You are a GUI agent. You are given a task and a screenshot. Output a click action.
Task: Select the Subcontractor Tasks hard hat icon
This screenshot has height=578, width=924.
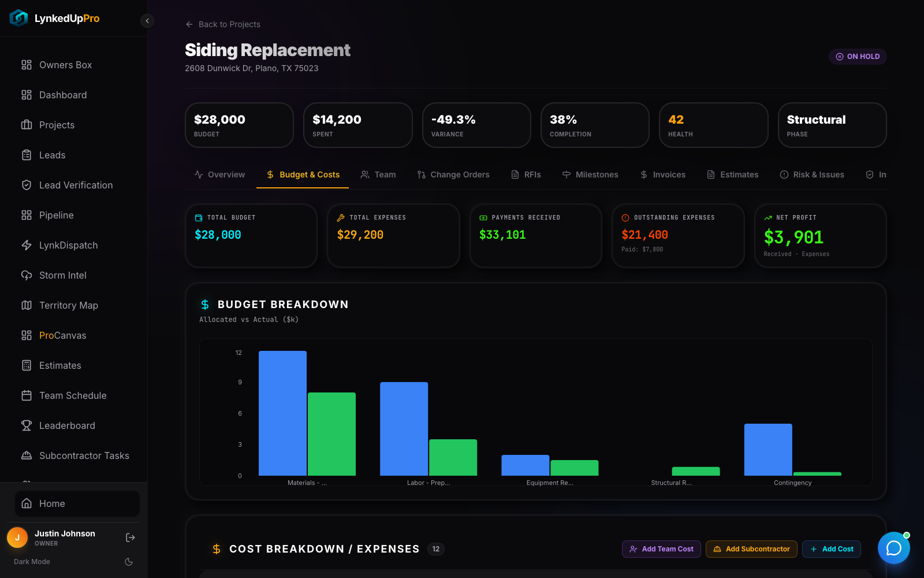[x=27, y=455]
